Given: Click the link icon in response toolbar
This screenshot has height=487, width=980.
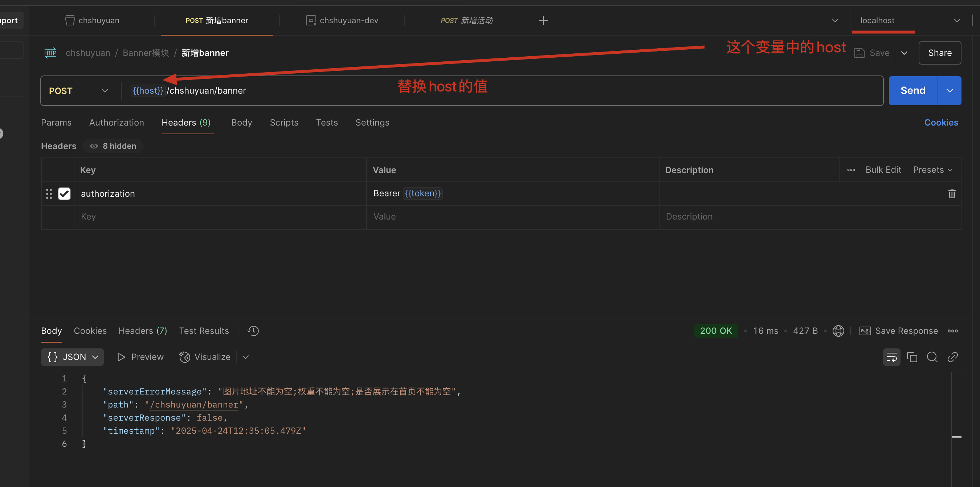Looking at the screenshot, I should pos(952,357).
